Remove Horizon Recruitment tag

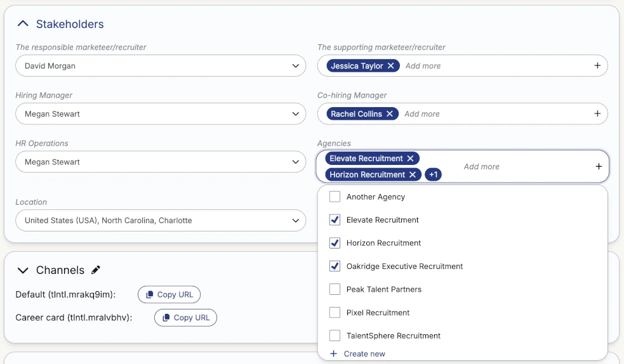click(x=412, y=174)
